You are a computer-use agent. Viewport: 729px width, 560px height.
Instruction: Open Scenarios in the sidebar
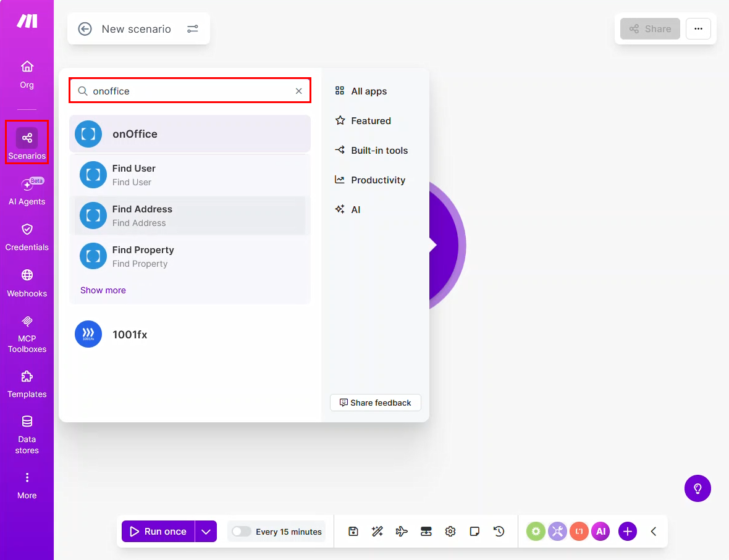27,142
